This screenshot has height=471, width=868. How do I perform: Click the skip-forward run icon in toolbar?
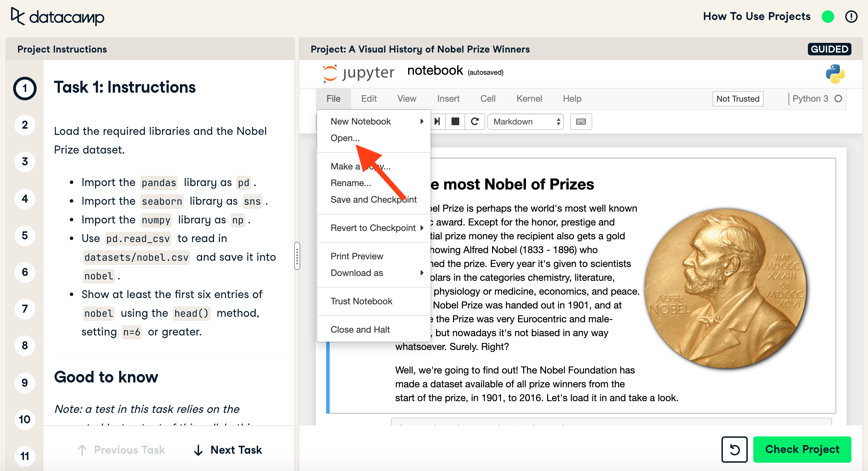tap(437, 121)
